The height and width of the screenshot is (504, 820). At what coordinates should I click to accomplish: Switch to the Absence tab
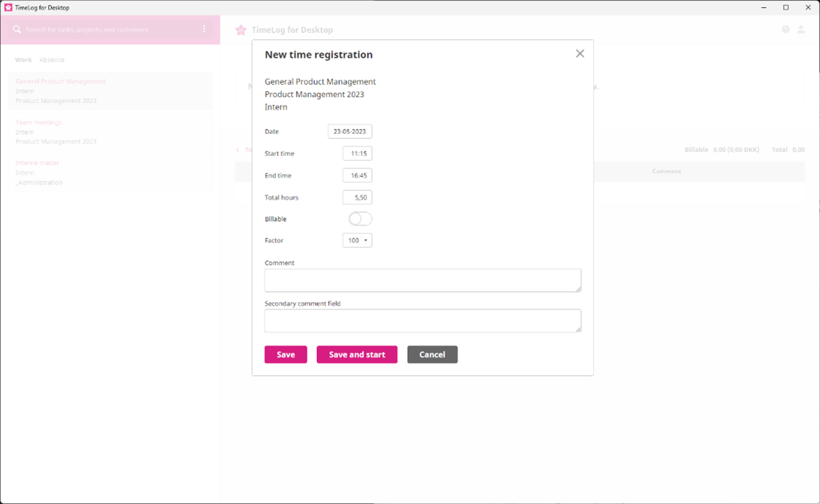[x=52, y=60]
